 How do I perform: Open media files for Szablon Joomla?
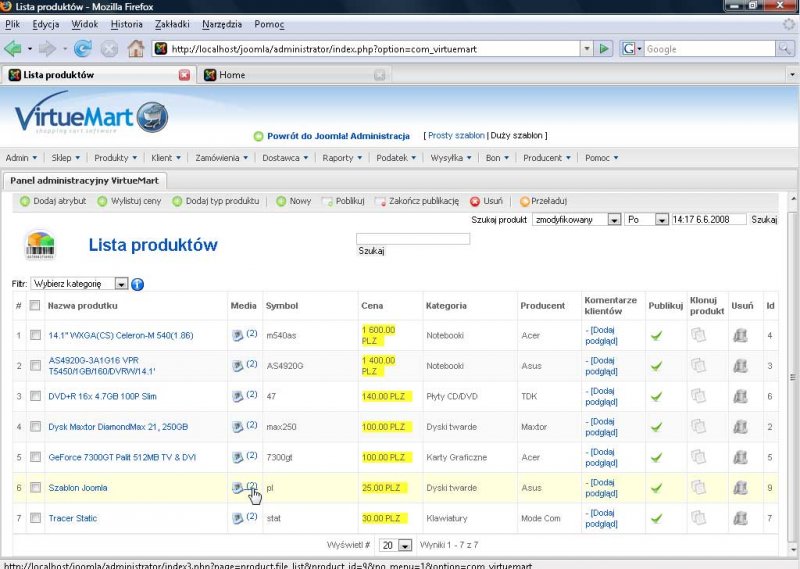238,487
